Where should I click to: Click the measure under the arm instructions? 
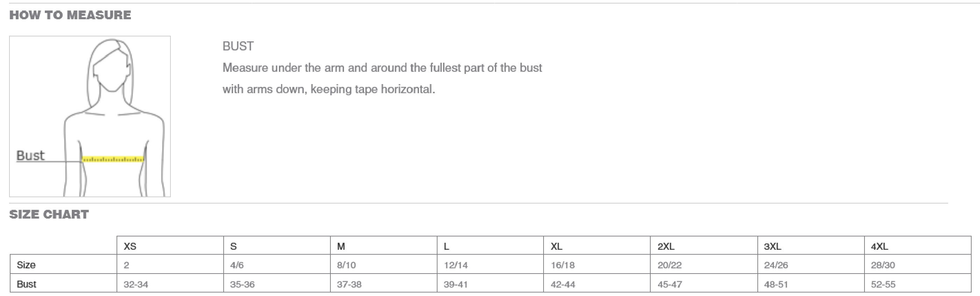382,78
